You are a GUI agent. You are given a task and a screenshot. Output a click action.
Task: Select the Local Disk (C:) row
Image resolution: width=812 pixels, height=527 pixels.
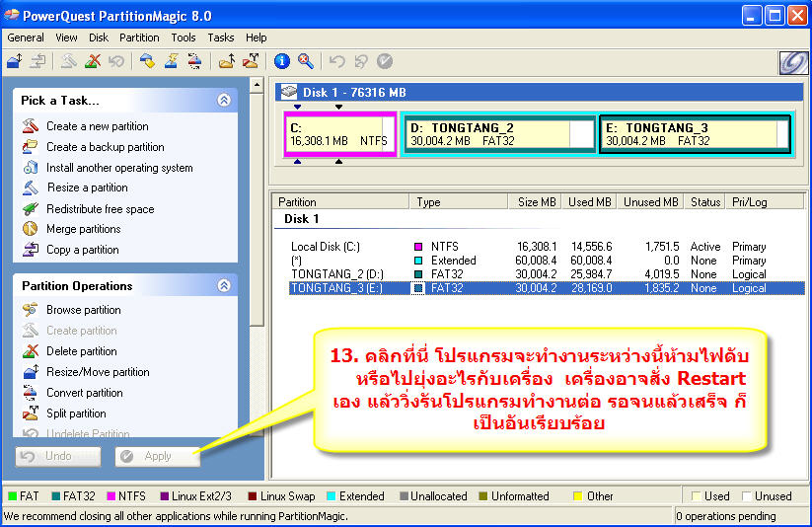pyautogui.click(x=547, y=247)
